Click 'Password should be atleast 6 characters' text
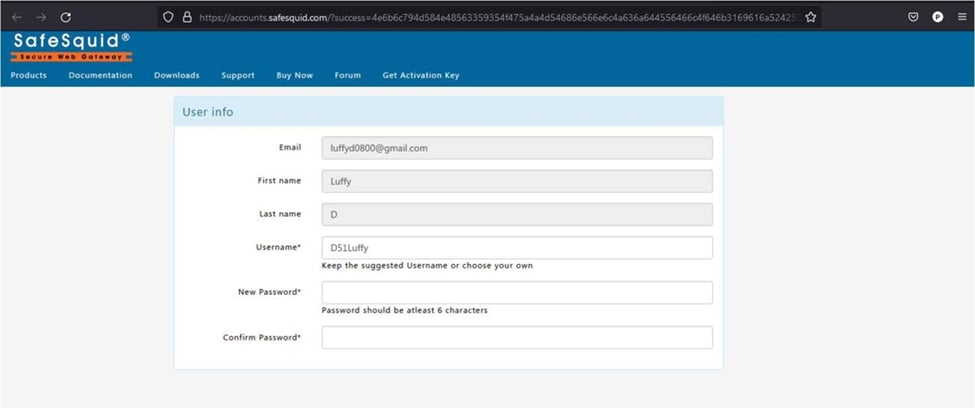Image resolution: width=975 pixels, height=408 pixels. coord(404,310)
